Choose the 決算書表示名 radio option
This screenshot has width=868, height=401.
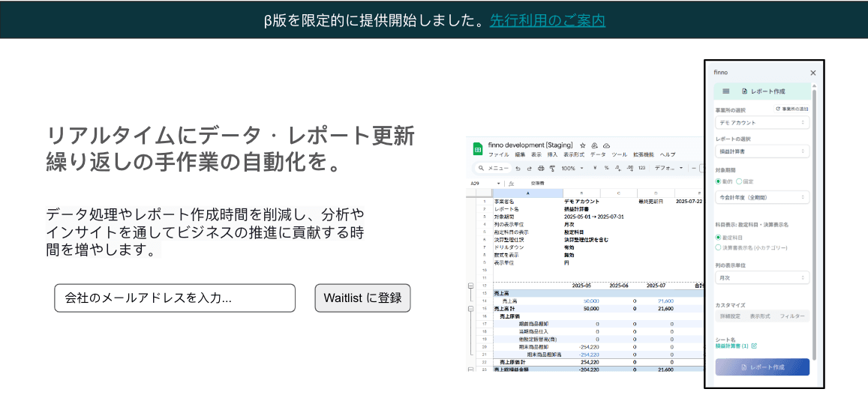point(718,247)
